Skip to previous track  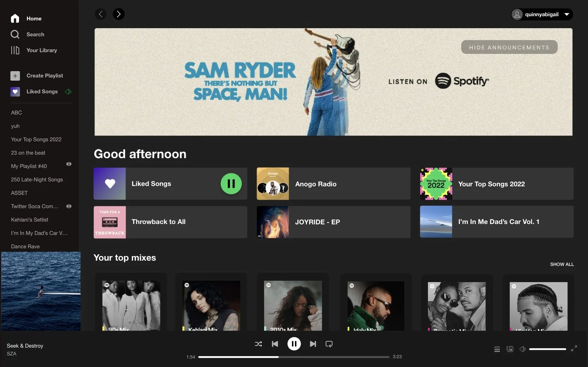[275, 344]
